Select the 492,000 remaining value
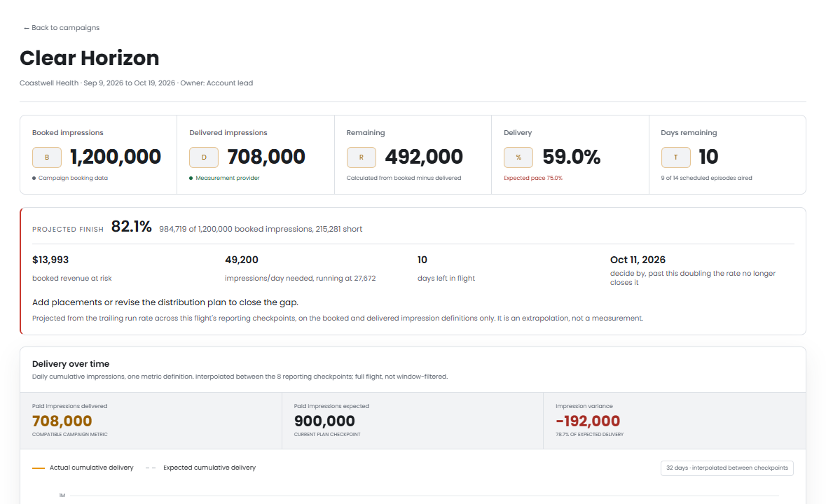The width and height of the screenshot is (826, 504). click(424, 157)
